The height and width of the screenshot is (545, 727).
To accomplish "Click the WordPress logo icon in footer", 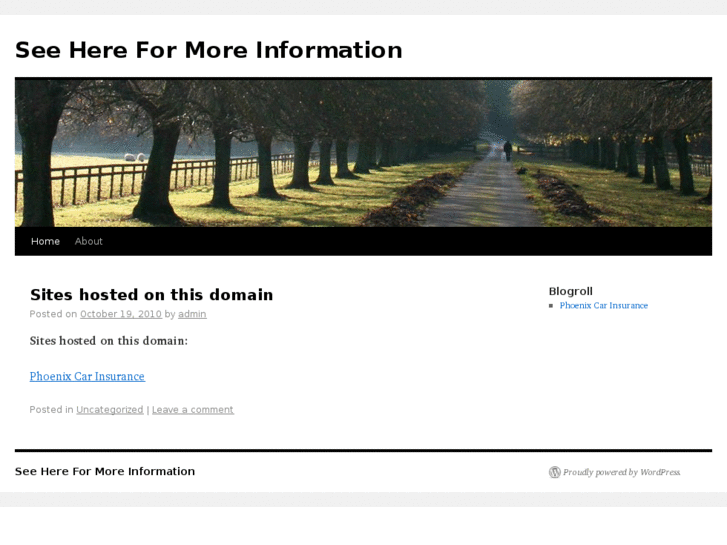I will click(x=555, y=472).
